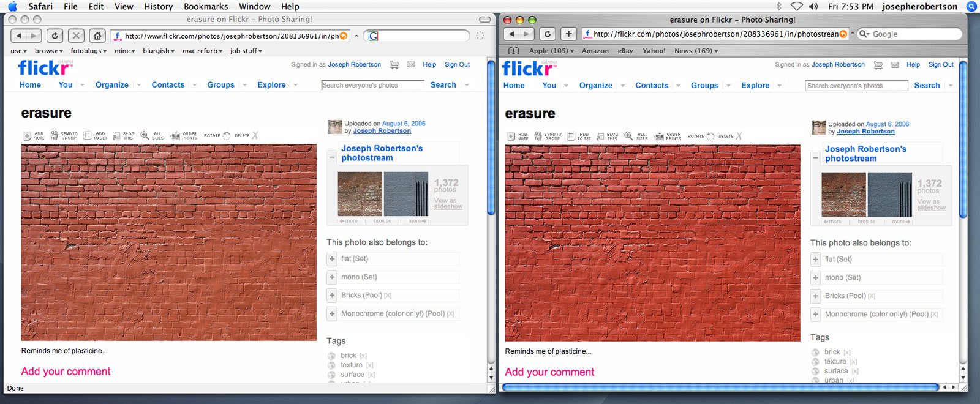Click Search button in right Flickr window
This screenshot has width=980, height=404.
tap(927, 86)
